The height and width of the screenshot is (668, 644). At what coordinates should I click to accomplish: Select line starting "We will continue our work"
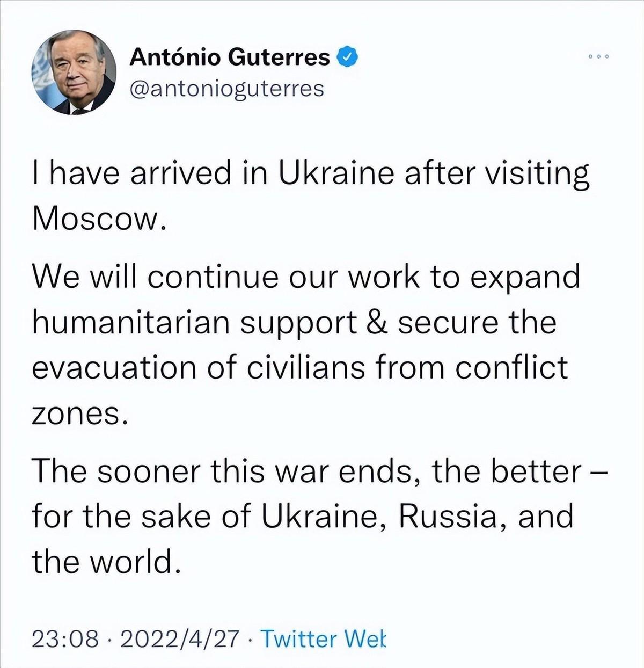[x=306, y=278]
